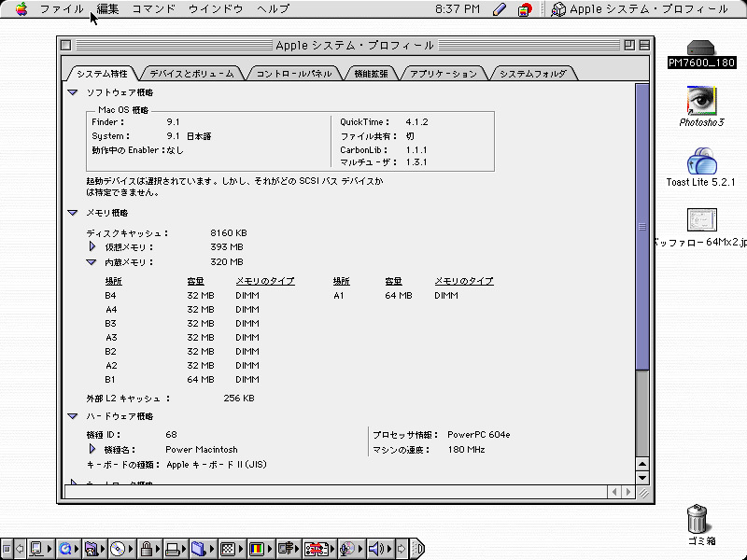Collapse the ソフトウェア概略 section
This screenshot has height=560, width=747.
pos(73,92)
